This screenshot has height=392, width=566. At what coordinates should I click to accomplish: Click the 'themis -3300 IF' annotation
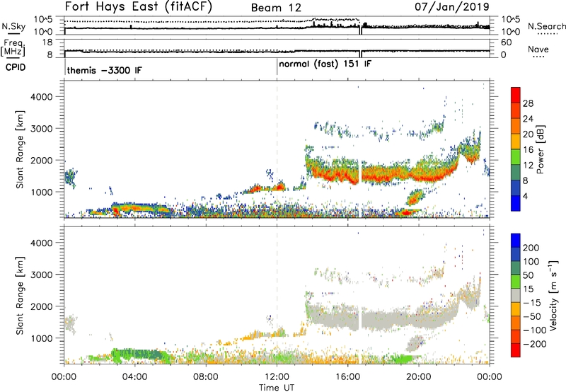(104, 70)
